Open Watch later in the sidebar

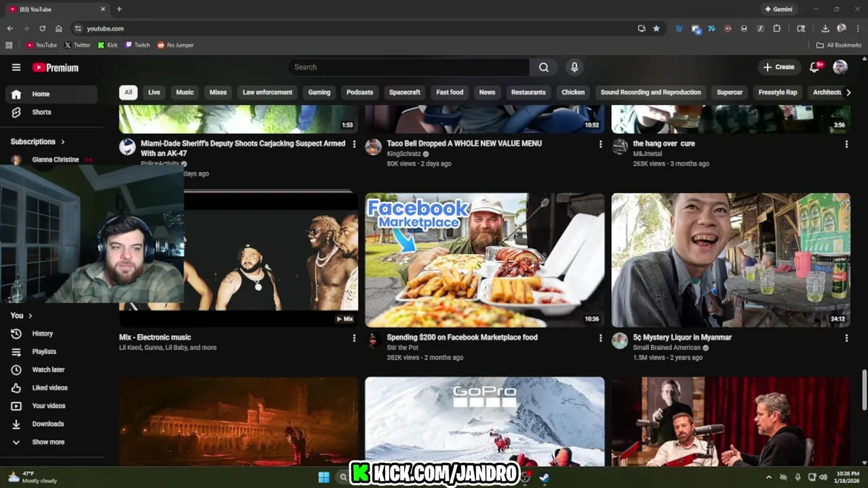[52, 369]
